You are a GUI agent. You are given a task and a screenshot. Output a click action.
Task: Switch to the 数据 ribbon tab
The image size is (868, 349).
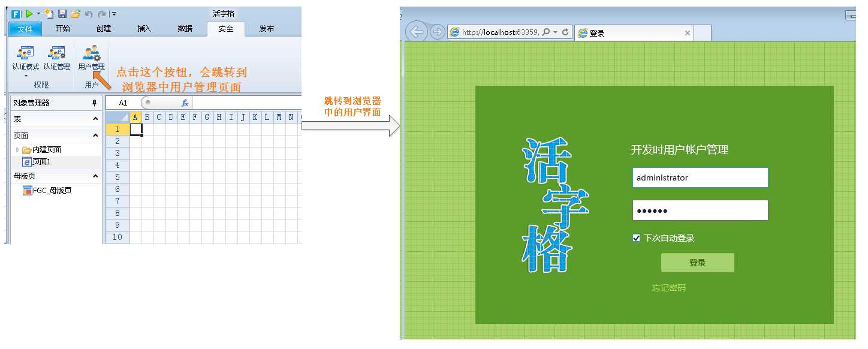(x=185, y=28)
